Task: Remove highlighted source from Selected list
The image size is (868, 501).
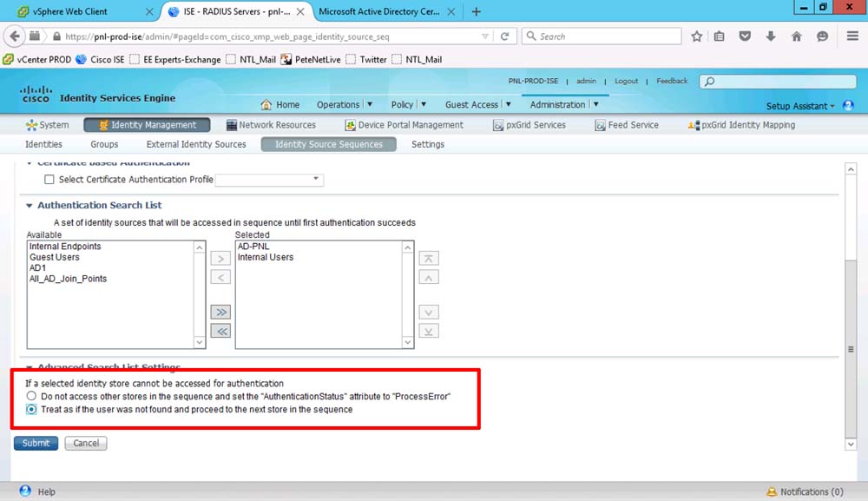Action: pyautogui.click(x=220, y=277)
